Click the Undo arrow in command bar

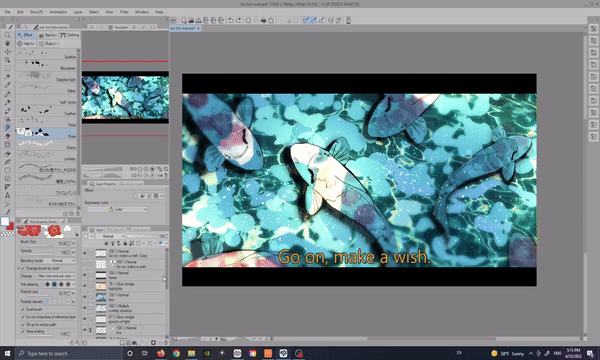tap(231, 20)
